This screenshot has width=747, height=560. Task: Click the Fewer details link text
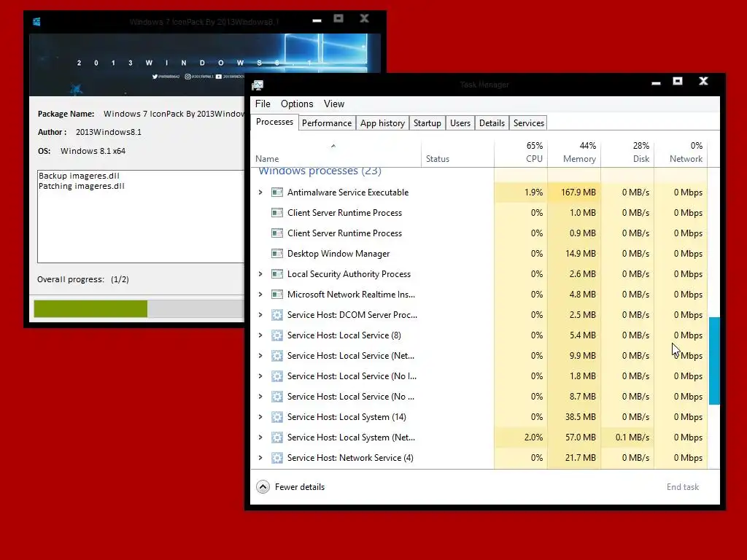coord(300,486)
